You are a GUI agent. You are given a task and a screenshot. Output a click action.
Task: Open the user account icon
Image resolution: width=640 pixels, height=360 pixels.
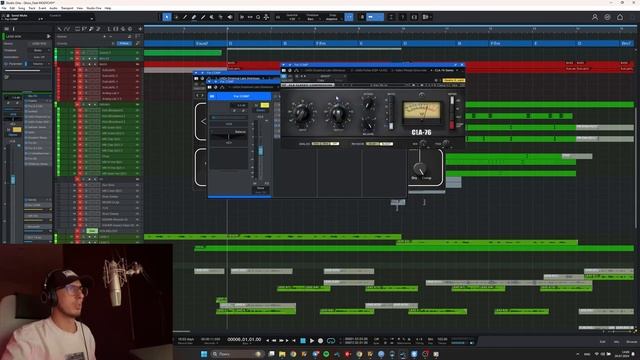point(595,17)
